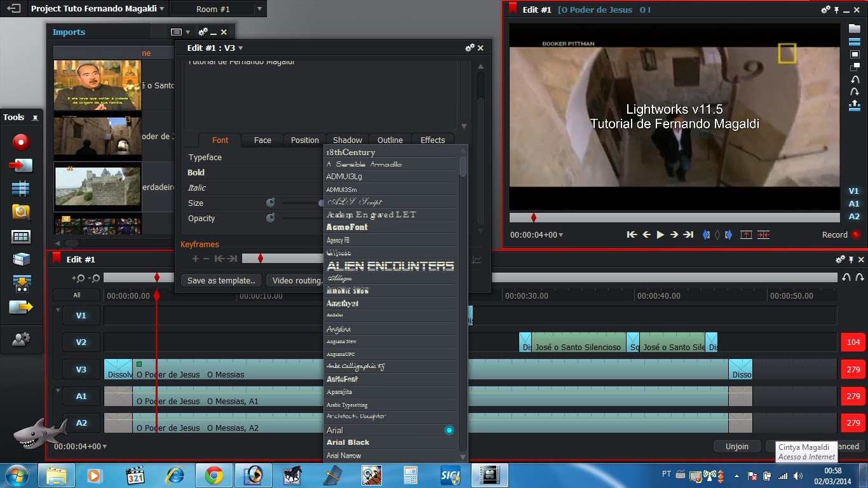Open user preferences icon at bottom of Tools
Viewport: 868px width, 488px height.
coord(21,339)
